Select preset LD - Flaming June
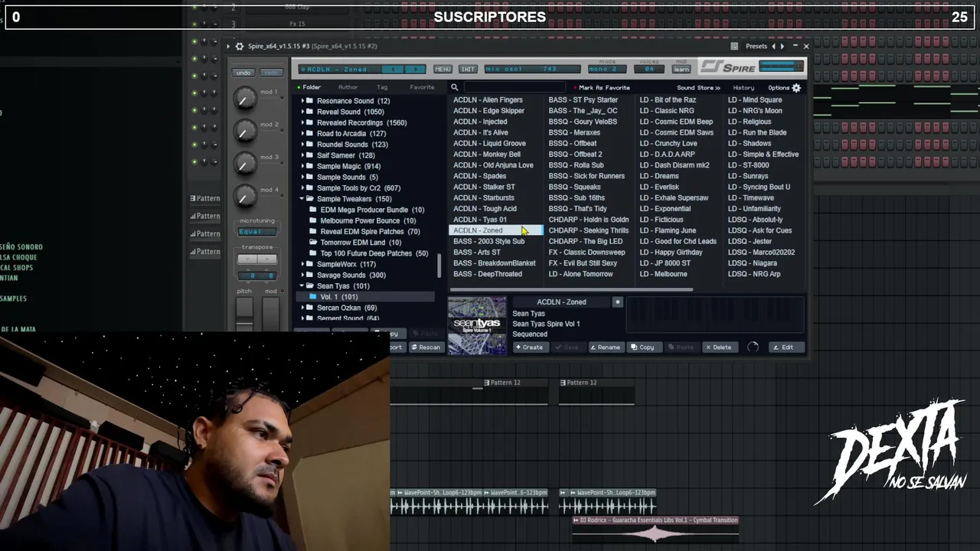980x551 pixels. click(668, 231)
